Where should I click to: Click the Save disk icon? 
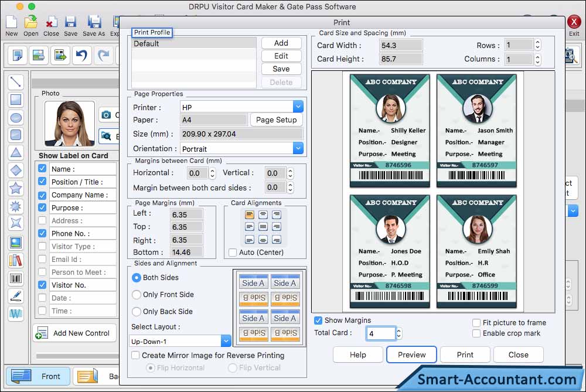coord(70,22)
